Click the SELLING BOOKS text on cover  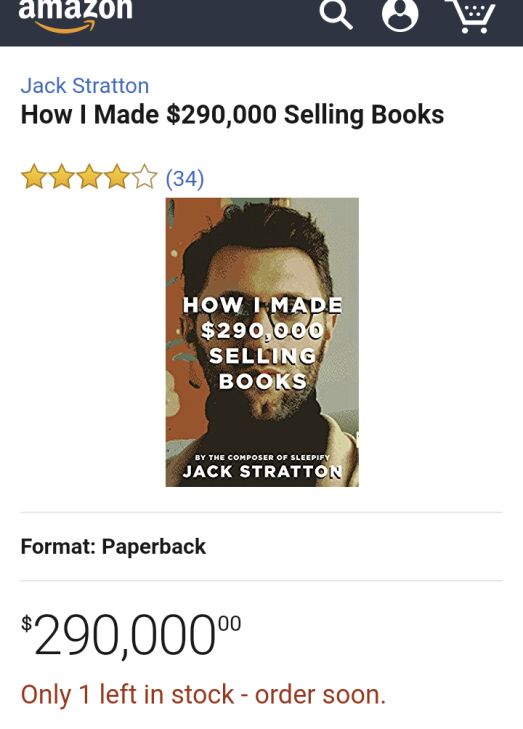tap(263, 369)
